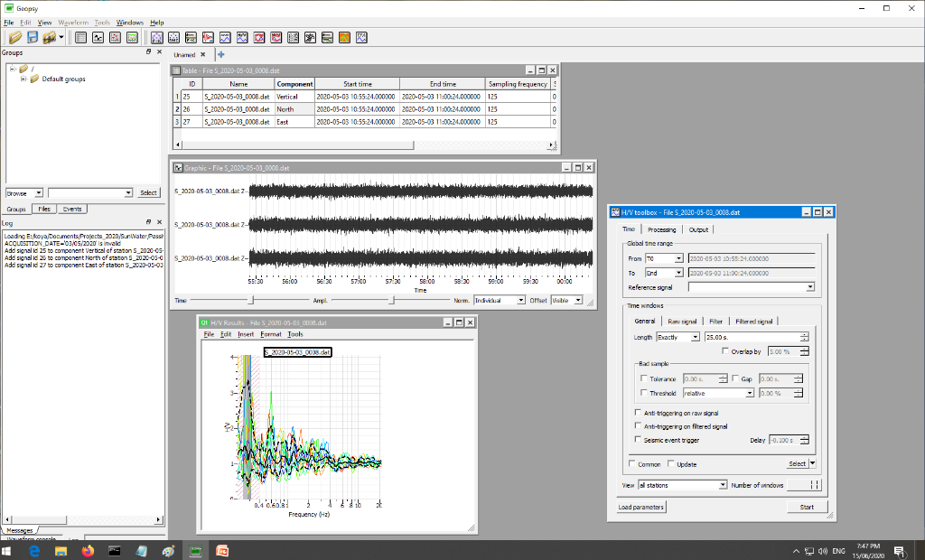Image resolution: width=925 pixels, height=560 pixels.
Task: Click the Graphic signal viewer toolbar icon
Action: [x=98, y=38]
